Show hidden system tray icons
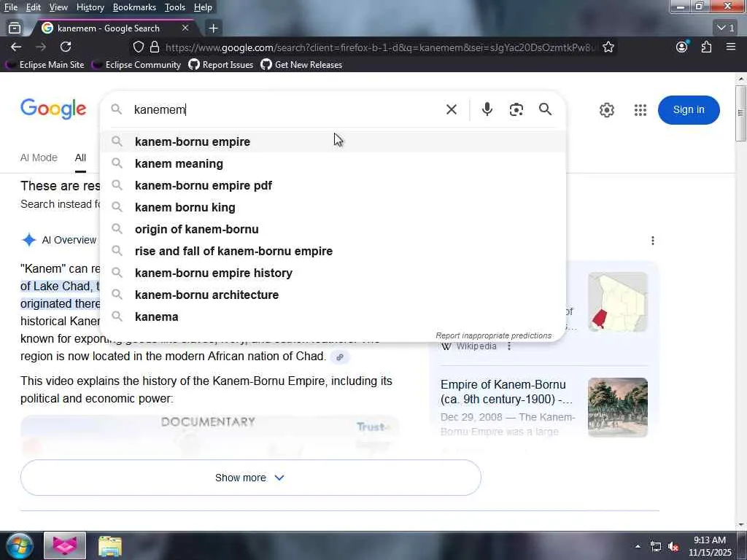 638,546
